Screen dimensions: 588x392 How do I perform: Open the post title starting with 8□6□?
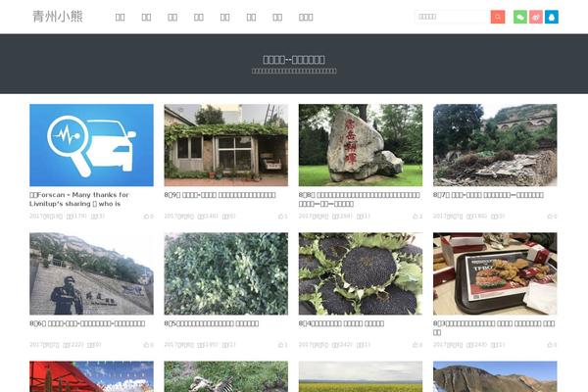87,323
